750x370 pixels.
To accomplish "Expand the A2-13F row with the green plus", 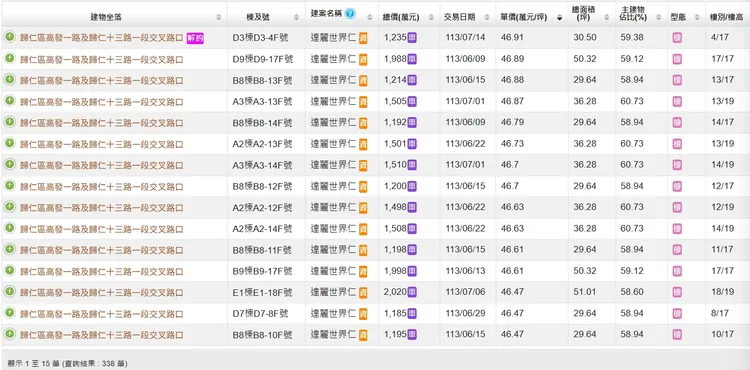I will pyautogui.click(x=10, y=143).
